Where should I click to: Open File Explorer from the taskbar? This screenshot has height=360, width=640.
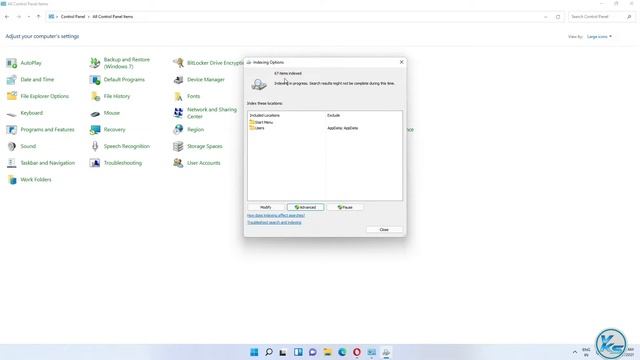tap(327, 352)
